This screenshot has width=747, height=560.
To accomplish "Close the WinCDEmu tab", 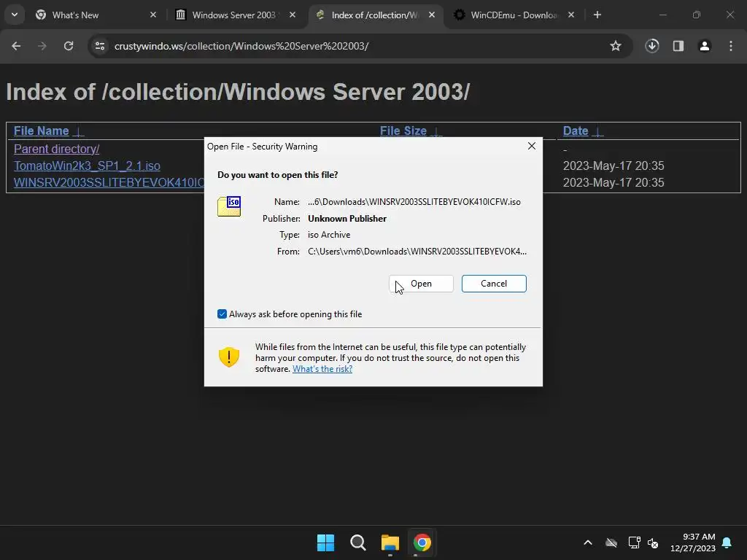I will [571, 15].
